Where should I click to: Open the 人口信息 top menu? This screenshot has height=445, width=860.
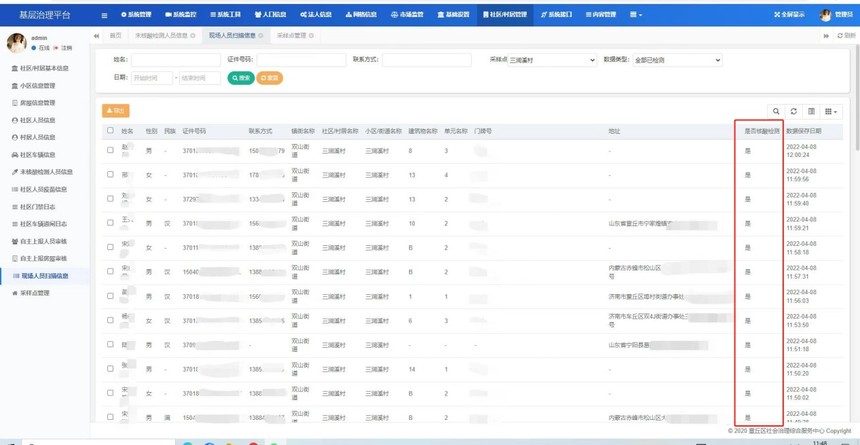pos(270,15)
